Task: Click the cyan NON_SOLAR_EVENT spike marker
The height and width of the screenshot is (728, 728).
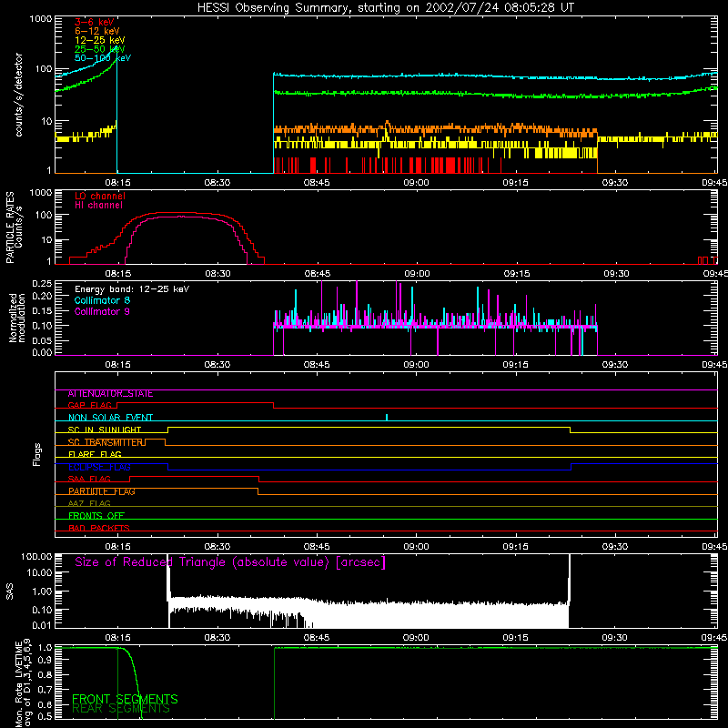Action: pos(387,417)
